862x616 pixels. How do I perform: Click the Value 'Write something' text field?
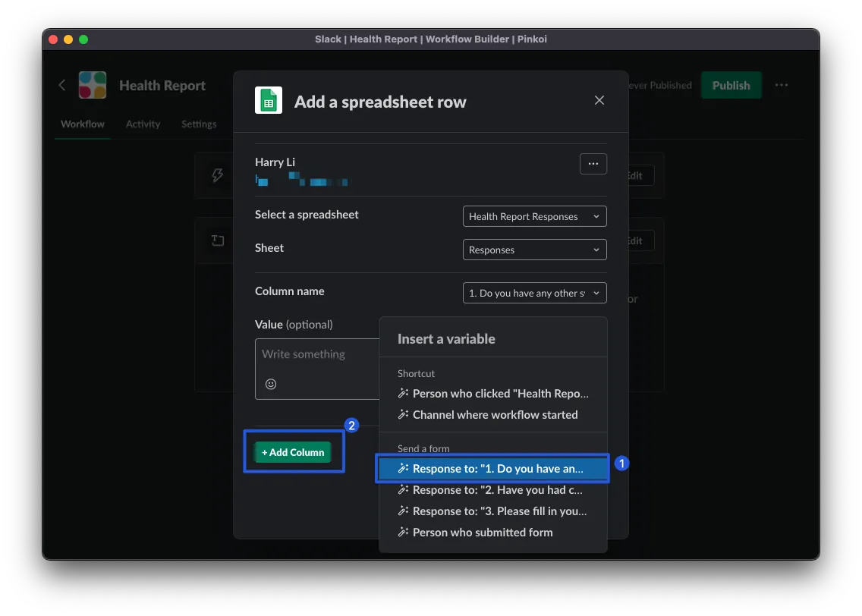tap(319, 355)
